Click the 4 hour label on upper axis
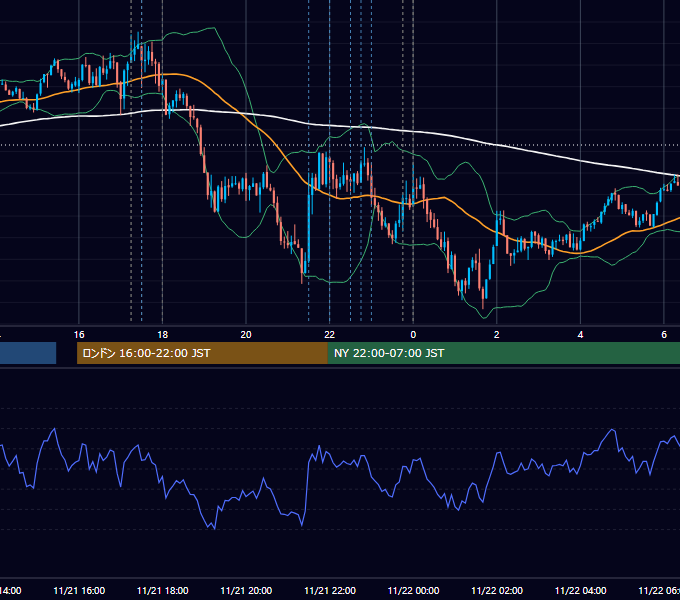Viewport: 680px width, 600px height. pyautogui.click(x=580, y=335)
